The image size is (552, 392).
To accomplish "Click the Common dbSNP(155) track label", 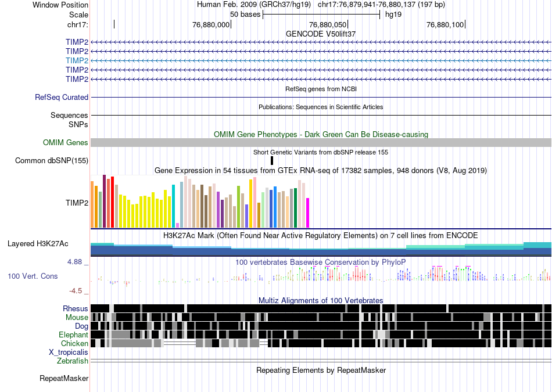I will coord(52,160).
